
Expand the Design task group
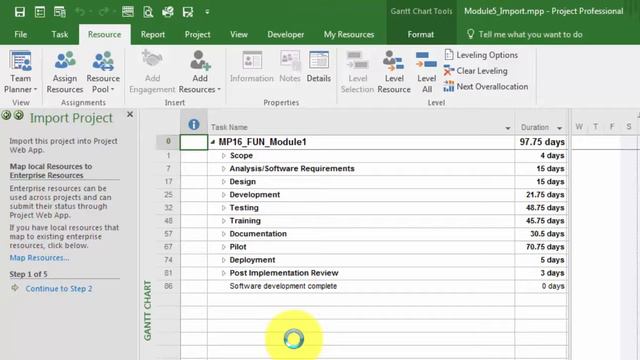223,182
